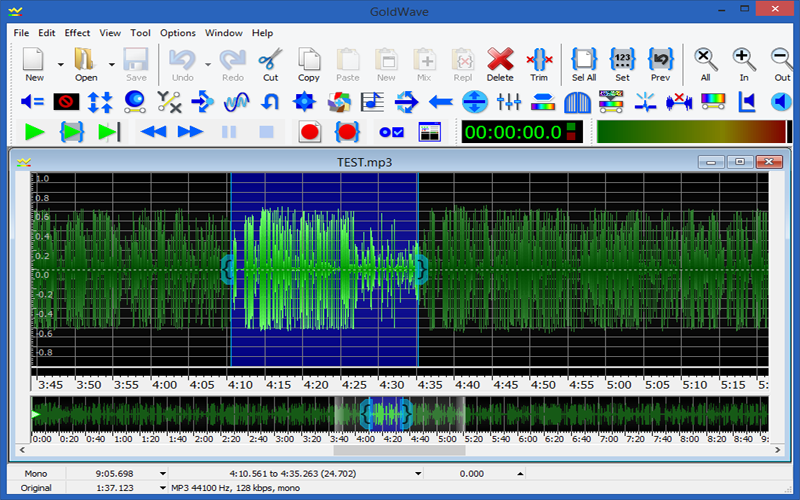800x500 pixels.
Task: Click the blue arch filter effect icon
Action: 577,102
